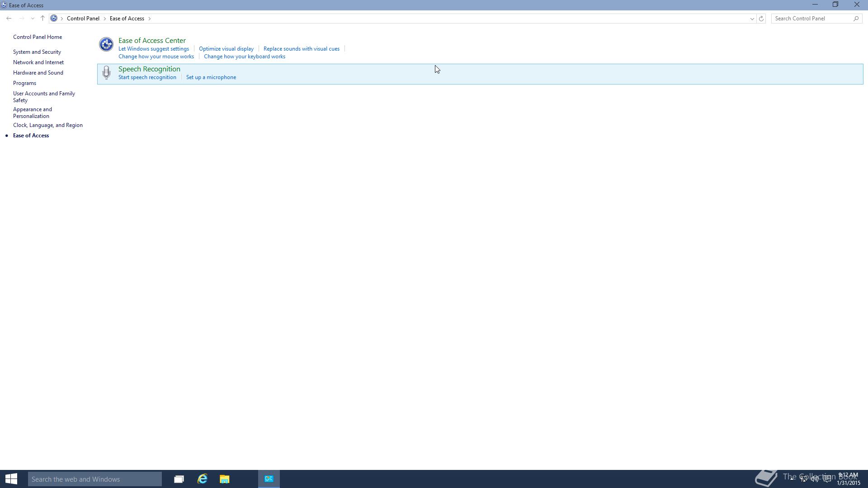Click the Forward navigation arrow
The image size is (868, 488).
click(21, 19)
